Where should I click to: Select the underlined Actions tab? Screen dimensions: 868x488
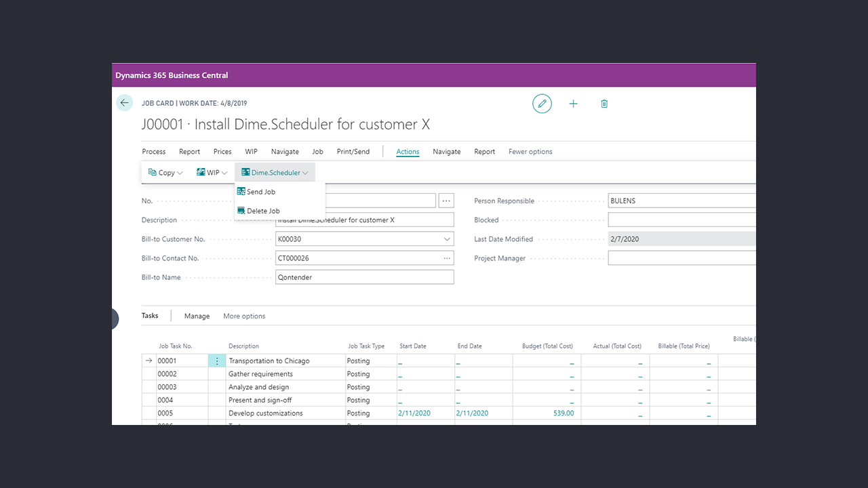[408, 152]
